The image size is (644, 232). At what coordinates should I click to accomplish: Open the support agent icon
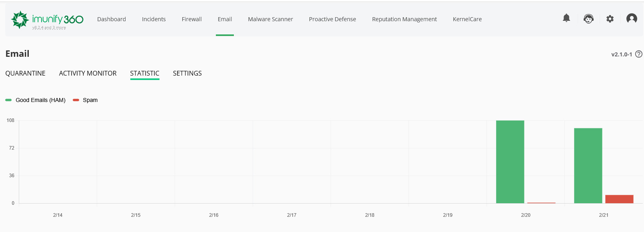[x=588, y=19]
